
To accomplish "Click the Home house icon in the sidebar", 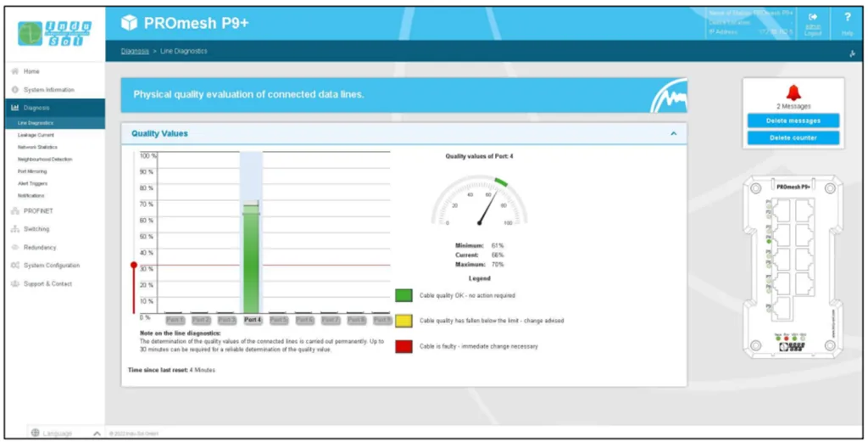I will [15, 71].
